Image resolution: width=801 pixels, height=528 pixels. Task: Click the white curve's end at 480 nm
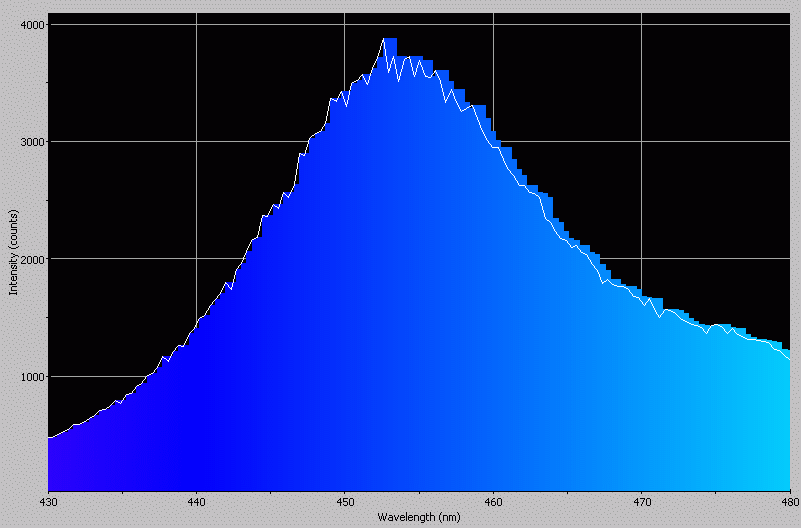pyautogui.click(x=789, y=359)
